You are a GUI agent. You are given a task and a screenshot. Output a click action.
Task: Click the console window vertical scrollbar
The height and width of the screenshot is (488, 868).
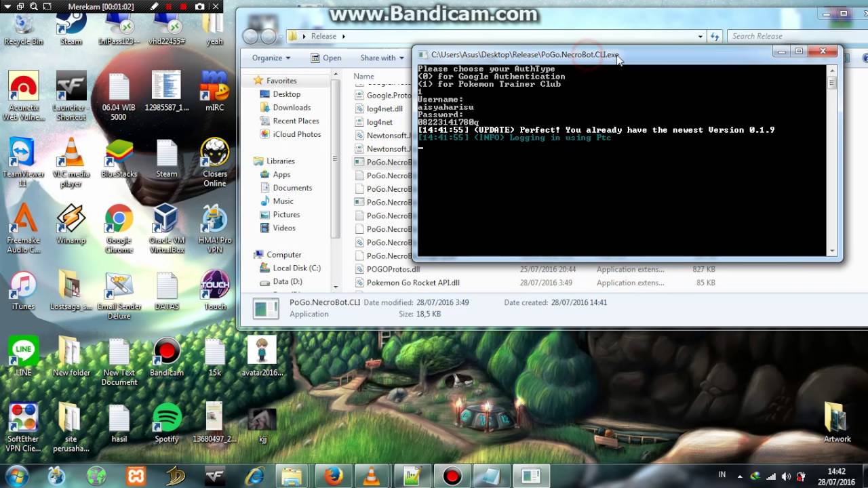pos(832,159)
